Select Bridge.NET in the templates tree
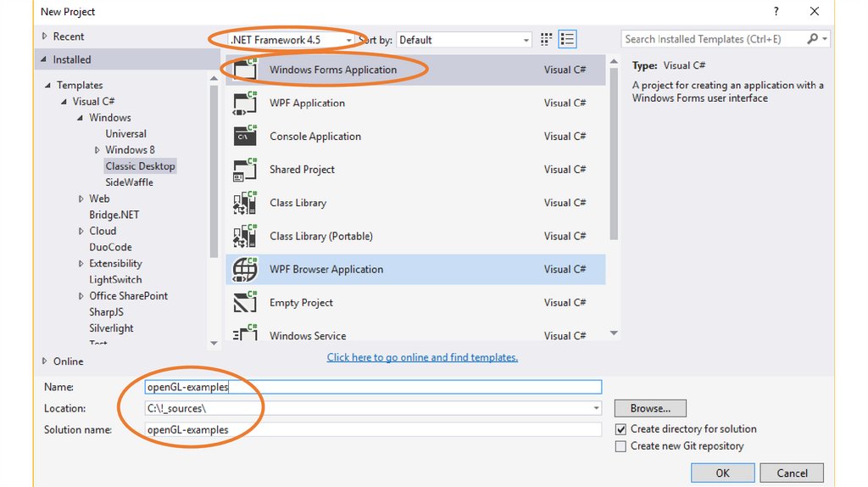 click(114, 215)
